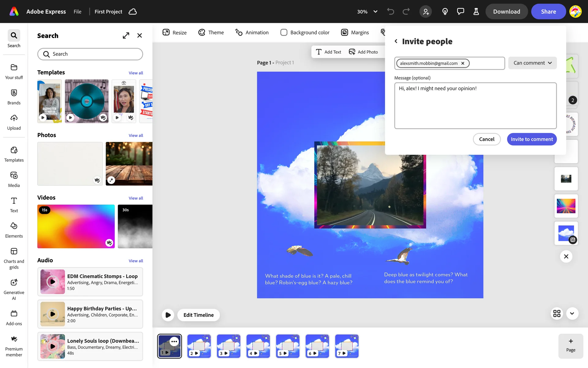Remove alexsmith.mobbin@gmail.com email chip
This screenshot has height=368, width=588.
(x=463, y=63)
